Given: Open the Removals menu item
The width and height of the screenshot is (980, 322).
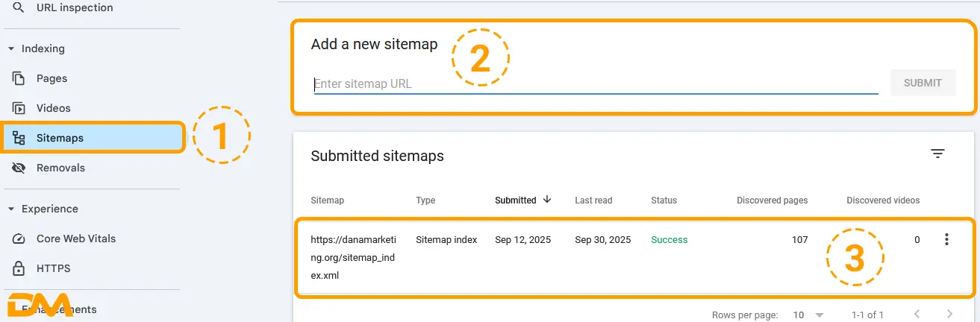Looking at the screenshot, I should click(x=60, y=168).
